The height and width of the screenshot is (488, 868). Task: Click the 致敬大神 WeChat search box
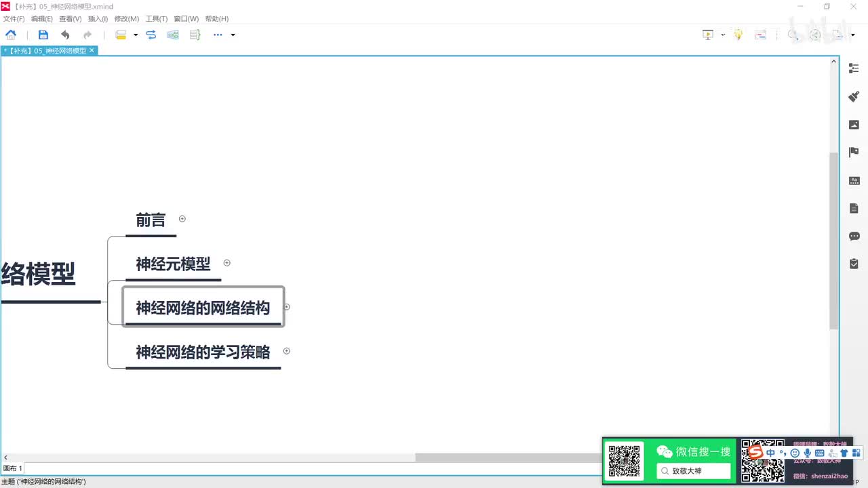pyautogui.click(x=694, y=471)
